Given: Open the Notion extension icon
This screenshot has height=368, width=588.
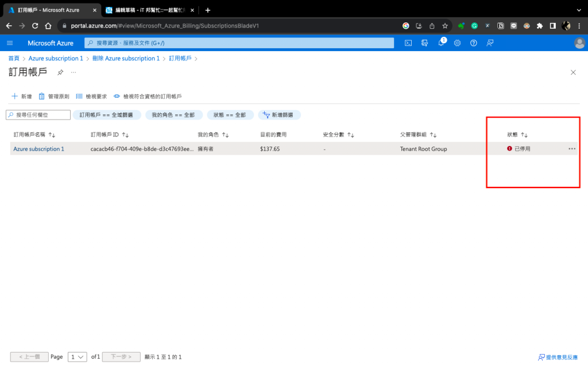Looking at the screenshot, I should coord(500,25).
